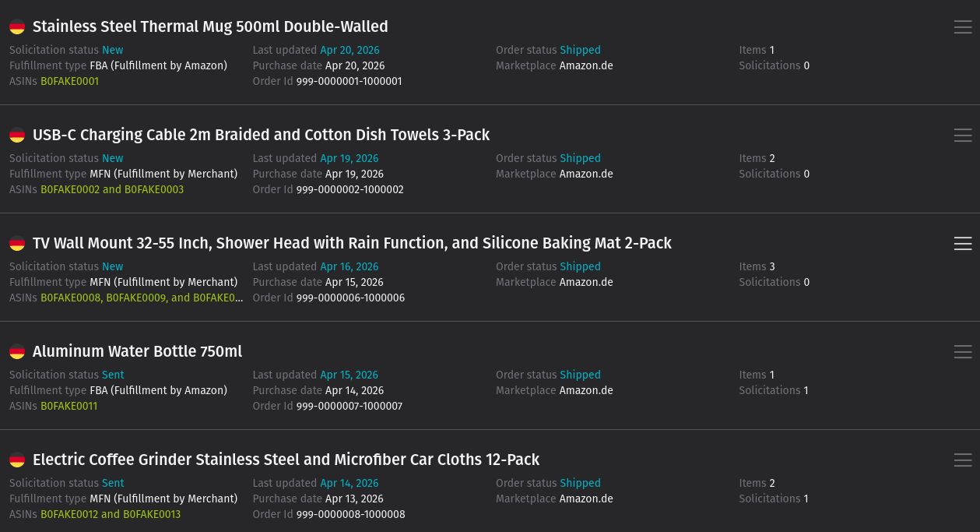The height and width of the screenshot is (532, 980).
Task: Click the Solicitation status New on Thermal Mug
Action: point(112,50)
